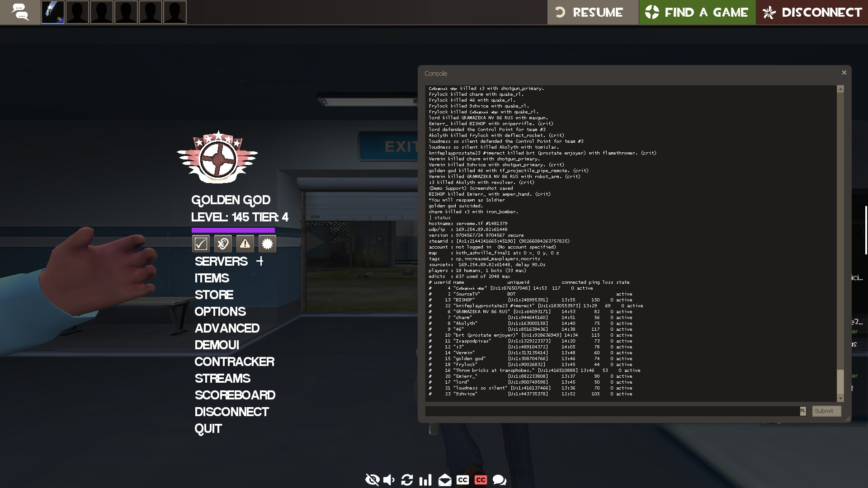Viewport: 868px width, 488px height.
Task: Open the ITEMS menu entry
Action: coord(212,278)
